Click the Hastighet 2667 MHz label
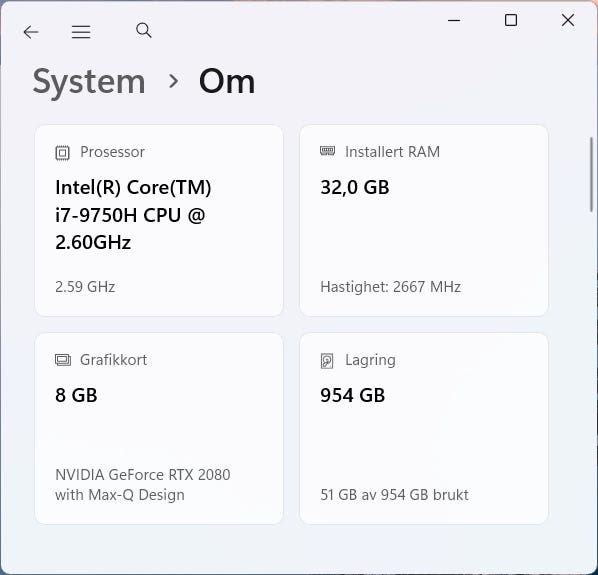This screenshot has width=598, height=575. (x=391, y=287)
